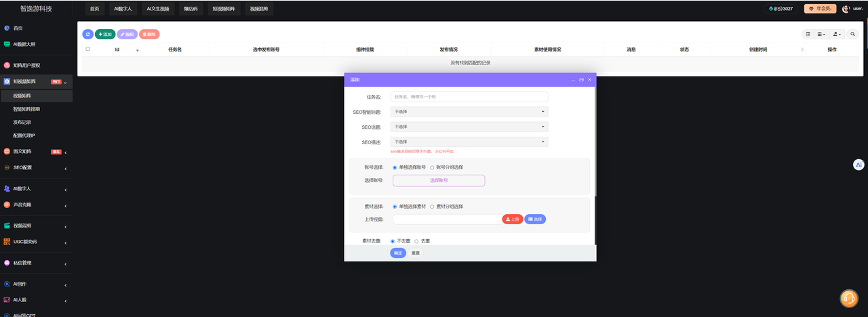Image resolution: width=868 pixels, height=317 pixels.
Task: Check the select-all checkbox in table header
Action: [87, 49]
